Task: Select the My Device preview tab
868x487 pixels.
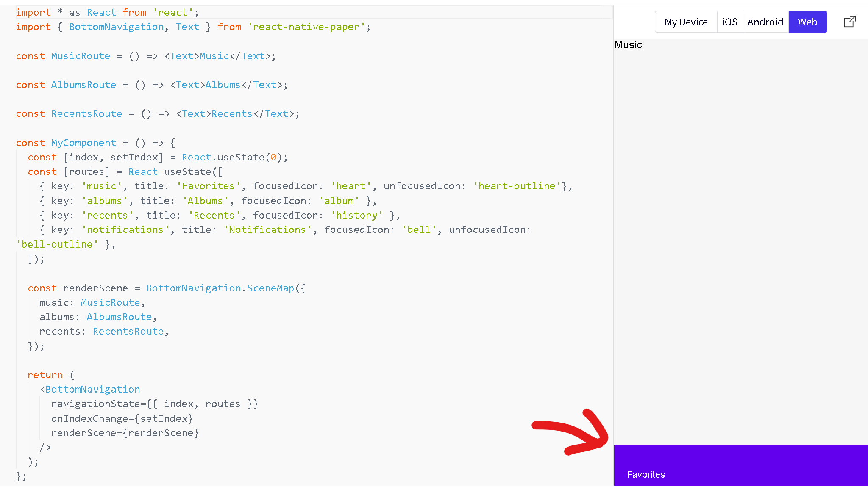Action: point(685,22)
